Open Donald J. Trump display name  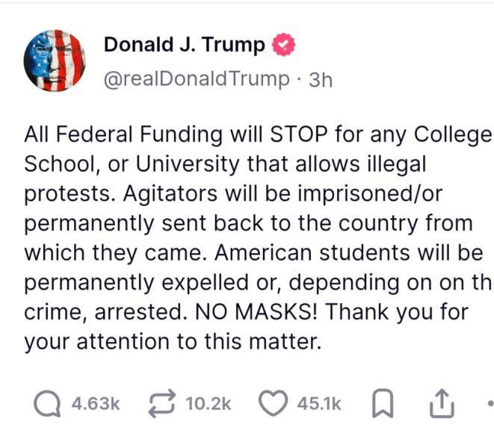coord(184,46)
